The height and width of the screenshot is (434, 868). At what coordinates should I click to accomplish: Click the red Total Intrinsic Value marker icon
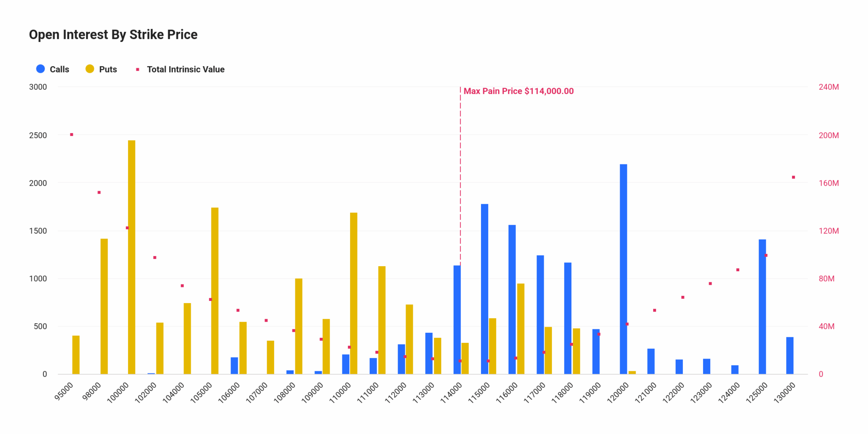pos(137,69)
